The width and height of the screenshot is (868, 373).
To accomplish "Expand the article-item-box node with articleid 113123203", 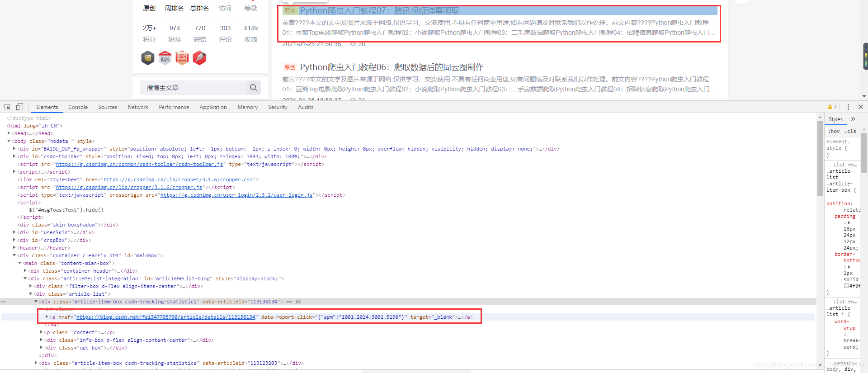I will click(36, 363).
